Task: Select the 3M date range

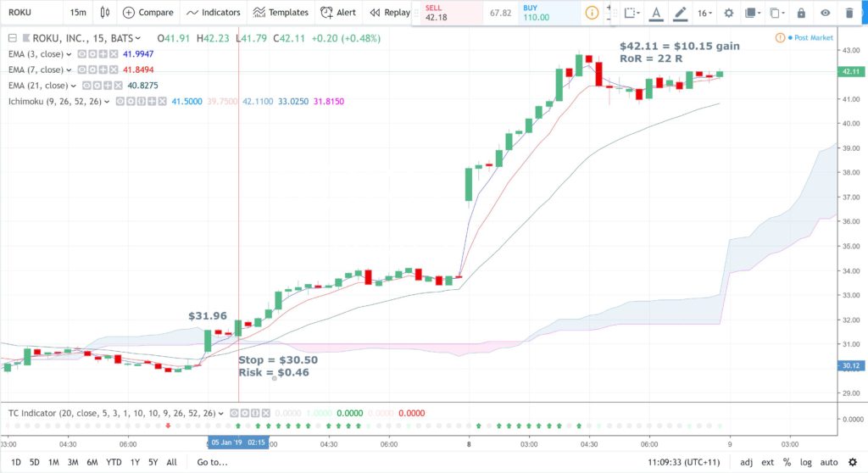Action: click(x=73, y=462)
